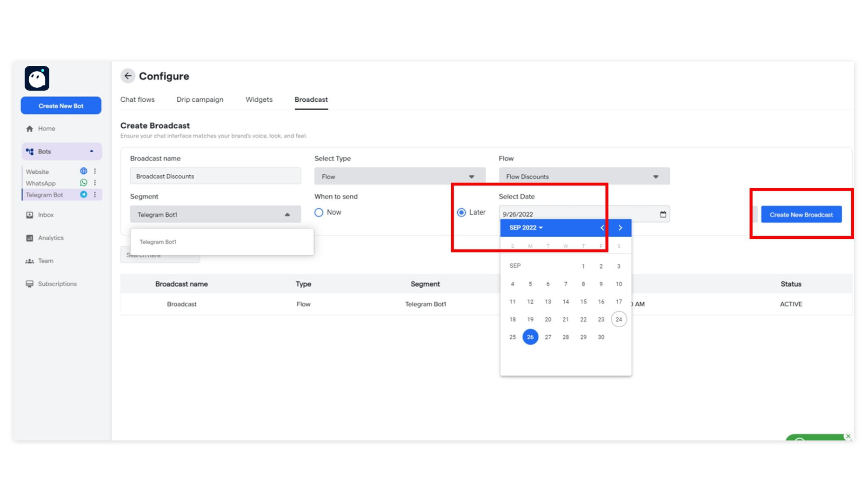Pick September 19 in the calendar
The image size is (868, 502).
[530, 319]
